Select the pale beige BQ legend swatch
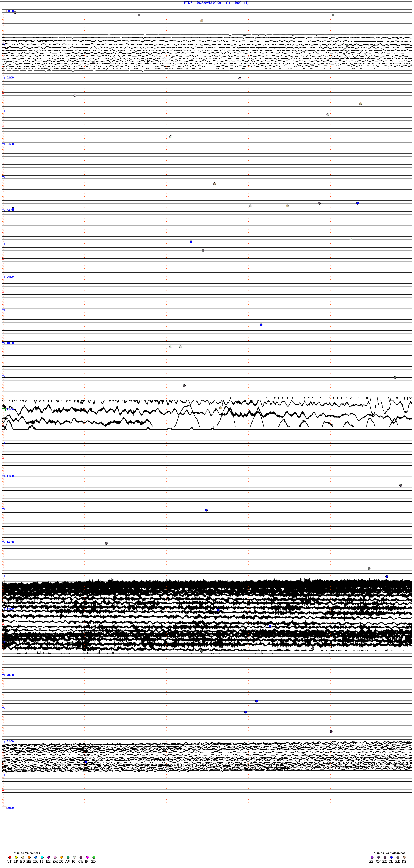This screenshot has width=414, height=868. click(23, 857)
